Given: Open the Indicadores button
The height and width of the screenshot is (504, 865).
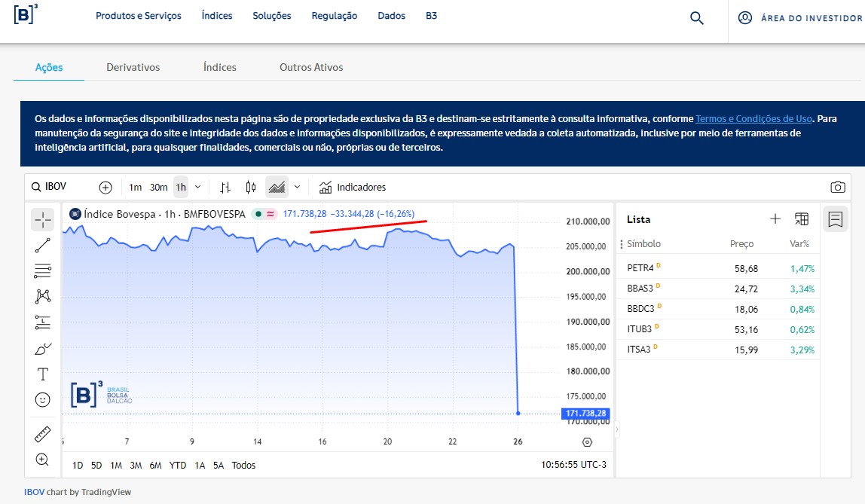Looking at the screenshot, I should click(353, 188).
